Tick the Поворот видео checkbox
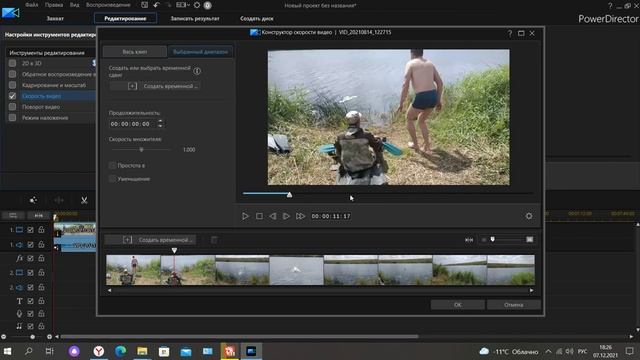Viewport: 640px width, 360px height. pyautogui.click(x=12, y=107)
